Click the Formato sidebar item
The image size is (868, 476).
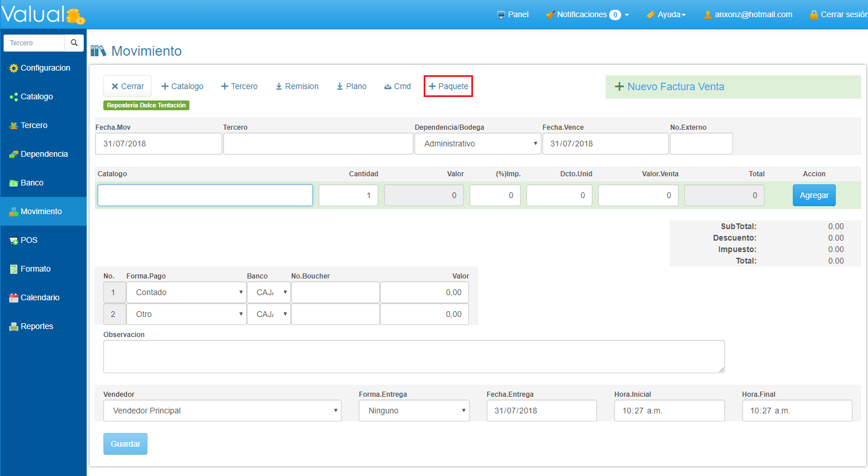pyautogui.click(x=36, y=269)
